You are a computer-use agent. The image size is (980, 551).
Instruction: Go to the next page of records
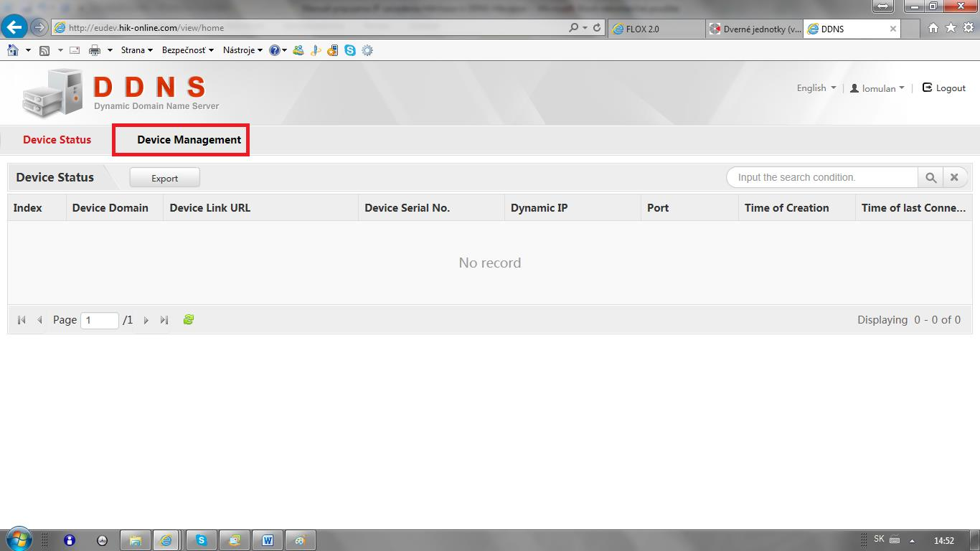tap(146, 320)
